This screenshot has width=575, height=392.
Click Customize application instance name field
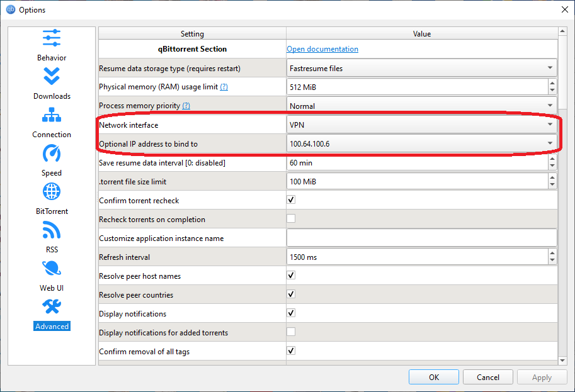pyautogui.click(x=422, y=238)
